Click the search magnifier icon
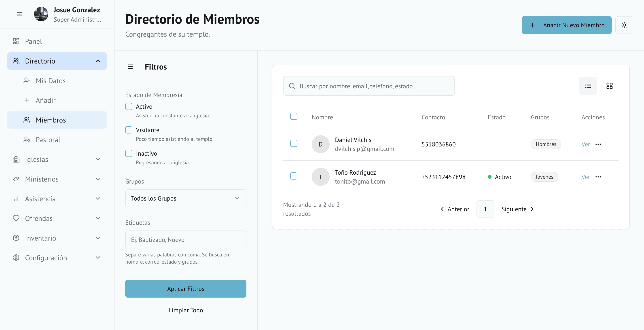 click(x=292, y=86)
